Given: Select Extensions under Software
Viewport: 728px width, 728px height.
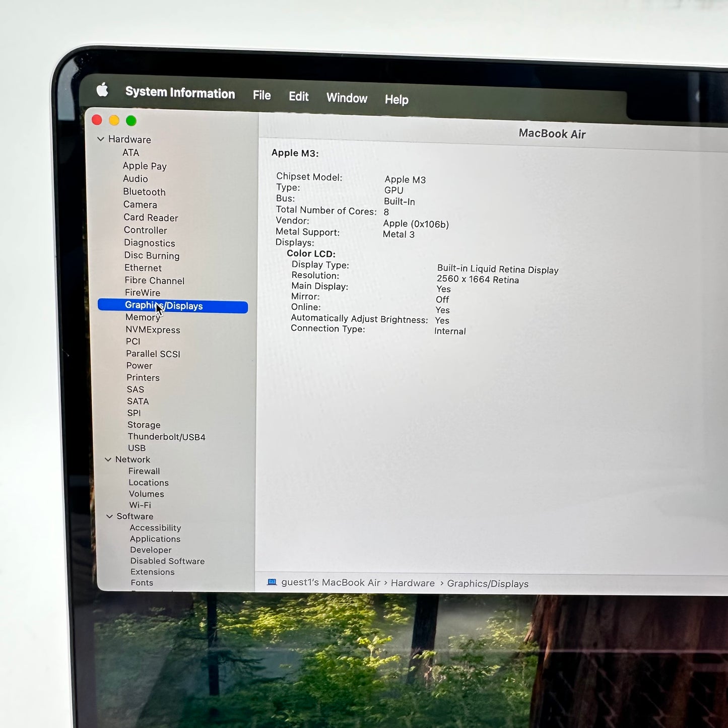Looking at the screenshot, I should click(x=152, y=572).
